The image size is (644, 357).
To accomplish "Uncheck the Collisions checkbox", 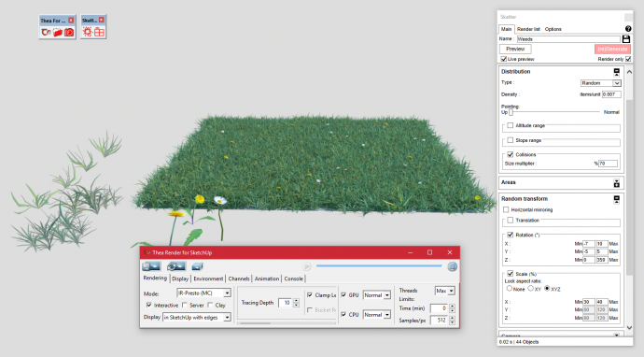I will [x=511, y=154].
